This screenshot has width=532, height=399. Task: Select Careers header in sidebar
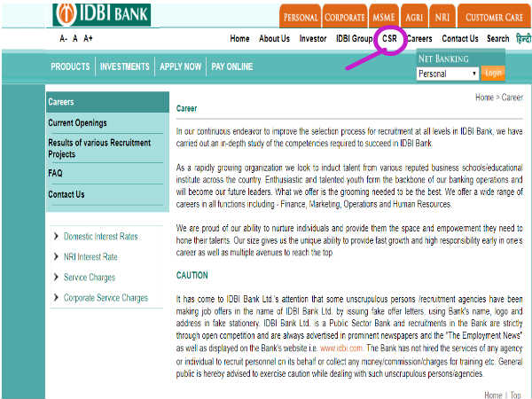point(107,102)
